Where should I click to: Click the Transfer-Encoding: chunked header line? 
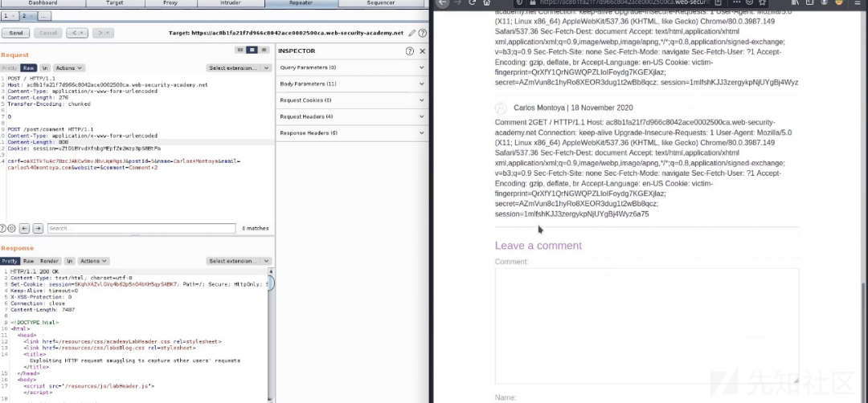point(49,104)
